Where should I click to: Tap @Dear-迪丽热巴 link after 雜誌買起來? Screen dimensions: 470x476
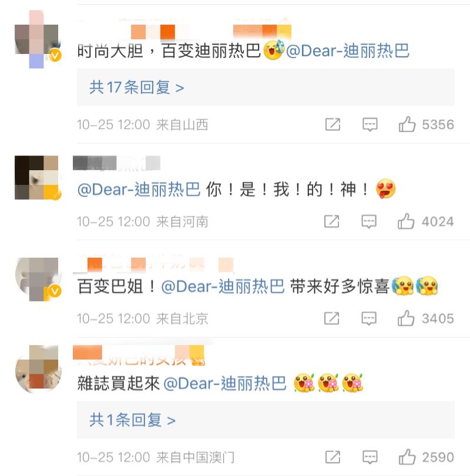tap(225, 383)
